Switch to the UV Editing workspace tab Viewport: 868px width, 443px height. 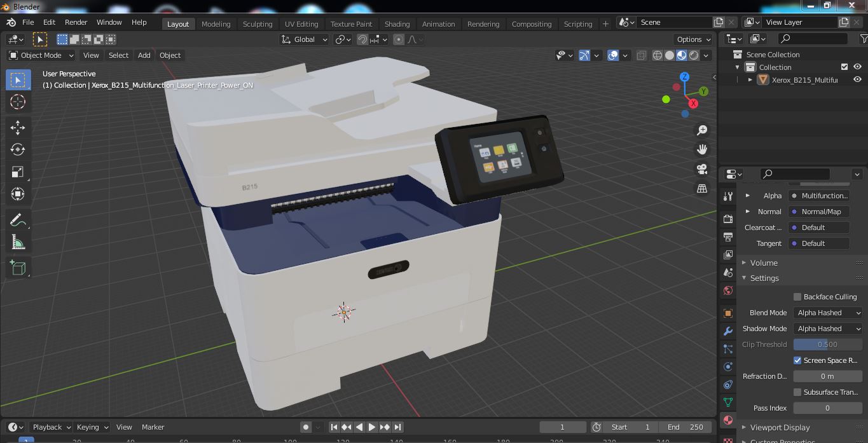[301, 24]
